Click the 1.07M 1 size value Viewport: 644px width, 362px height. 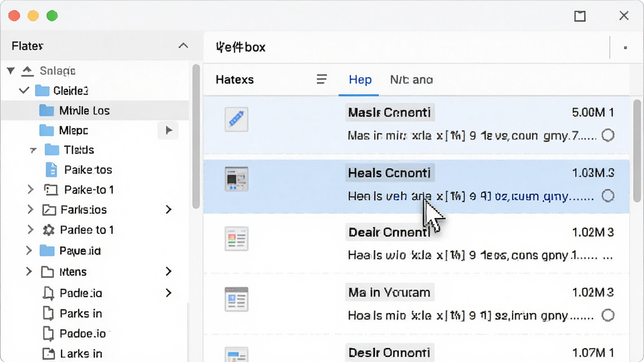593,353
